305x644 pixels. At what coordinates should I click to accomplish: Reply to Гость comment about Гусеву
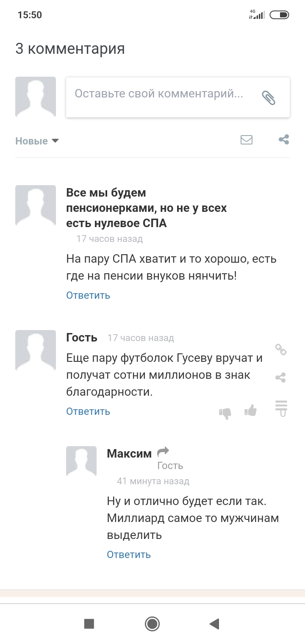pos(88,411)
